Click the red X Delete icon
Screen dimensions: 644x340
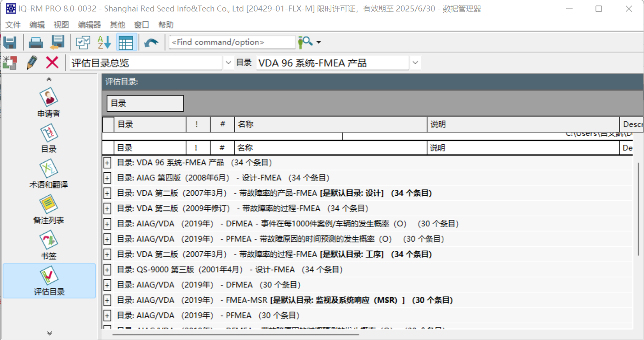[52, 63]
